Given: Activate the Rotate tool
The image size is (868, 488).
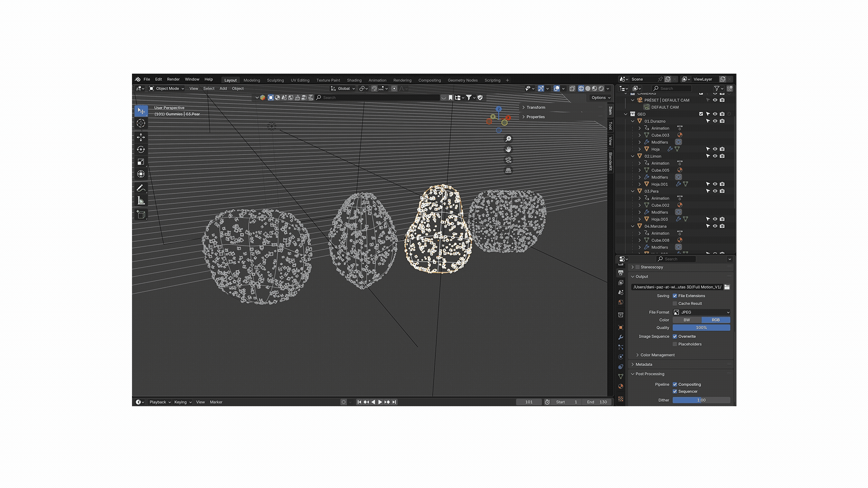Looking at the screenshot, I should (x=141, y=150).
